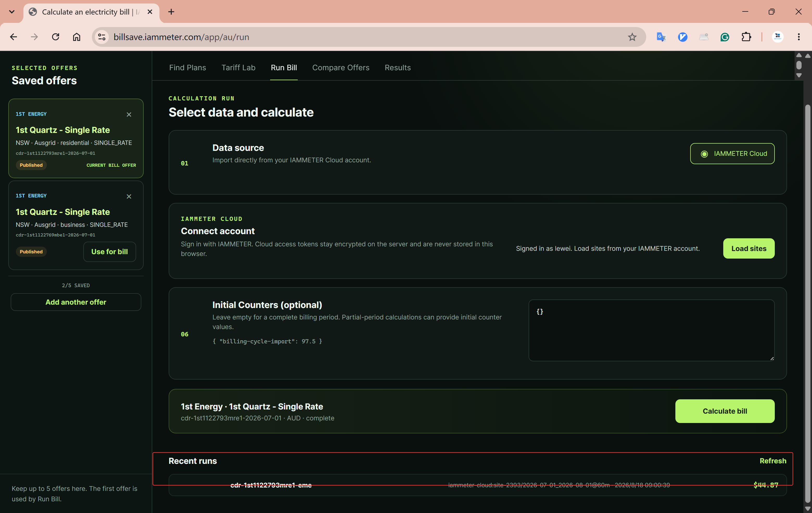Remove the business 1st Quartz saved offer
Screen dimensions: 812x513
point(129,196)
